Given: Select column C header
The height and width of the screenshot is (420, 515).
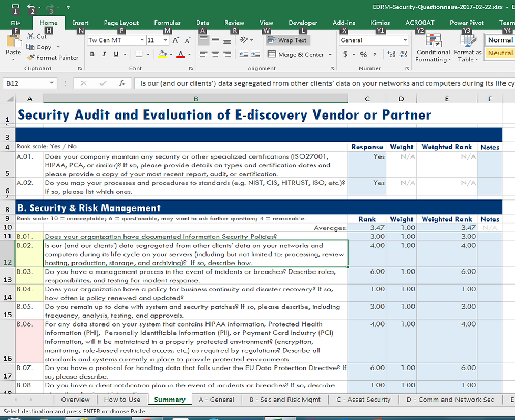Looking at the screenshot, I should click(x=367, y=99).
